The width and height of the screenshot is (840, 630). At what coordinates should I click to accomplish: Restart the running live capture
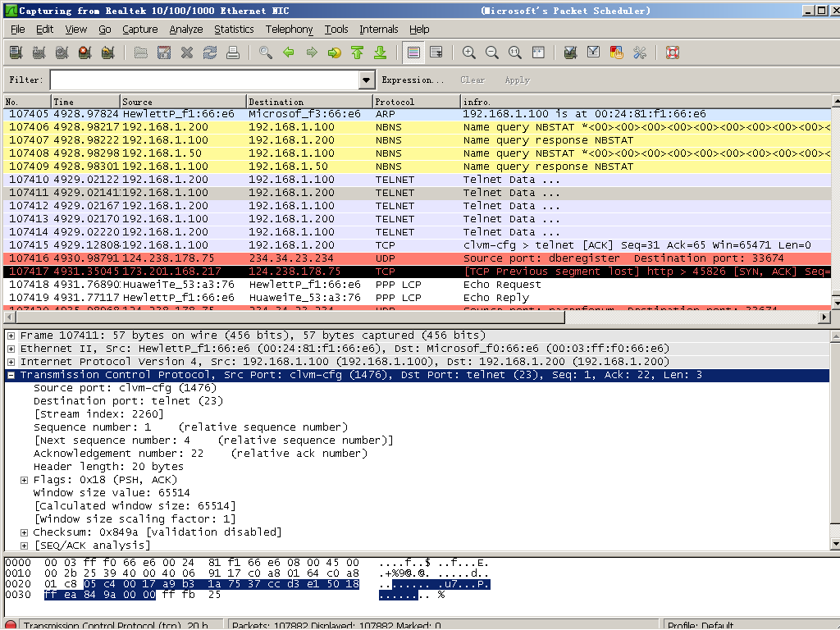point(107,52)
